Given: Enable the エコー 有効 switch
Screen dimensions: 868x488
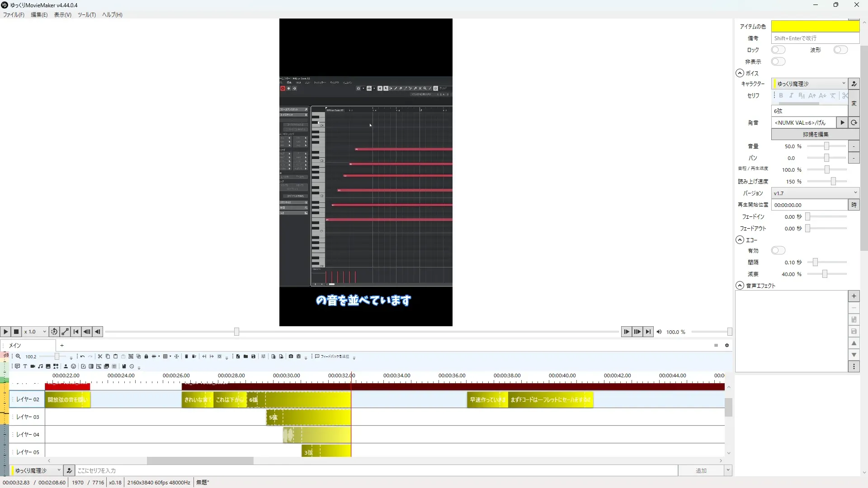Looking at the screenshot, I should pos(778,250).
